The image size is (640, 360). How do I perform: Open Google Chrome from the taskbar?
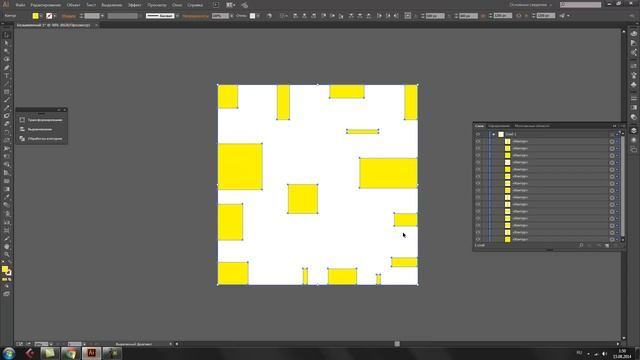click(x=71, y=353)
